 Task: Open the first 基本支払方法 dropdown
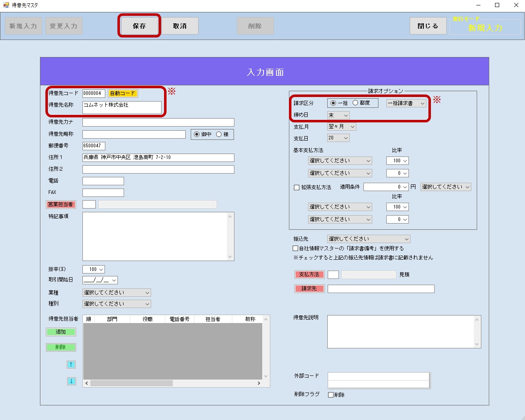[340, 161]
